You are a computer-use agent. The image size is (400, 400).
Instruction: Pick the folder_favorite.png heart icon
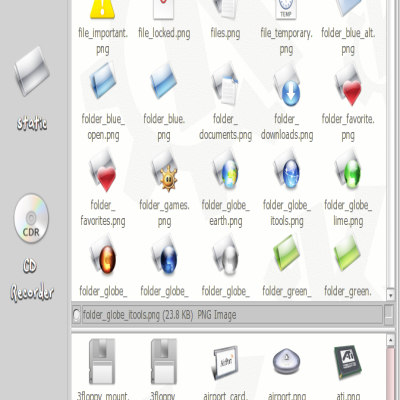tap(348, 85)
